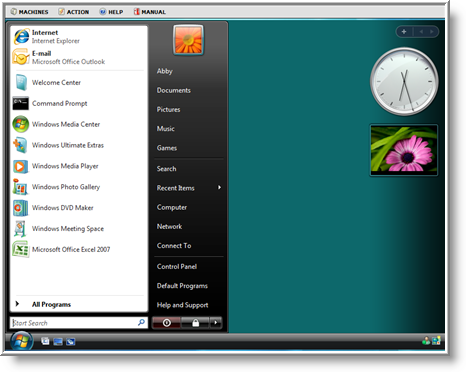Launch Windows Media Player
The height and width of the screenshot is (372, 466).
click(x=79, y=166)
